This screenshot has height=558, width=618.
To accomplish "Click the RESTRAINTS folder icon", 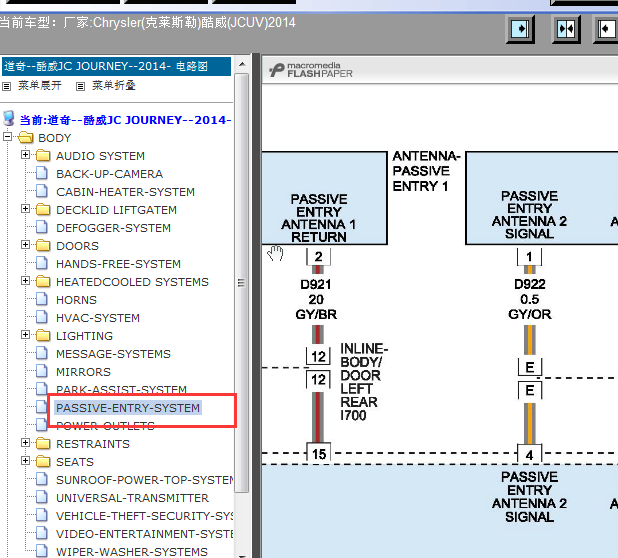I will tap(43, 444).
